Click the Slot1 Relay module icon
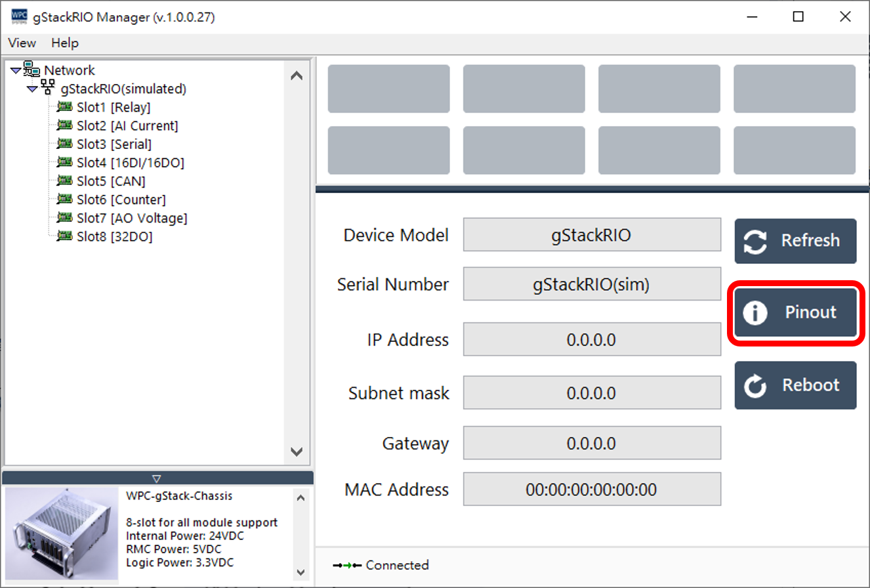The image size is (870, 588). (64, 107)
